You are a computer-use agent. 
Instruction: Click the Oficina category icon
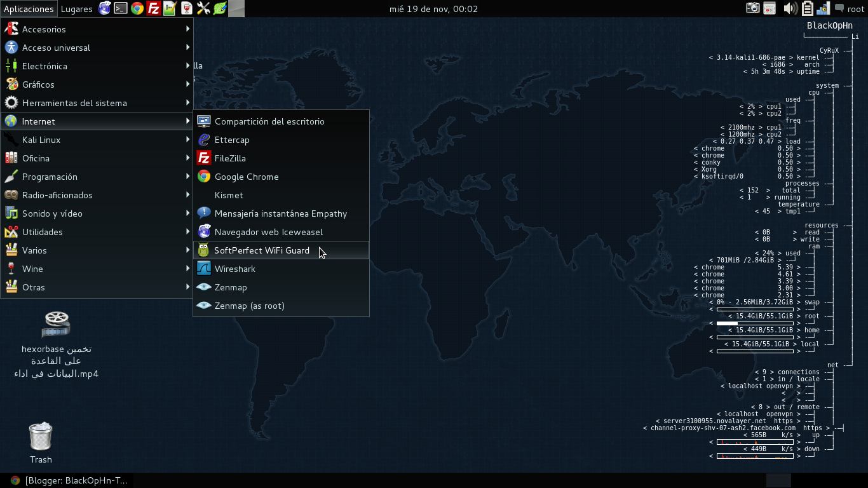11,158
